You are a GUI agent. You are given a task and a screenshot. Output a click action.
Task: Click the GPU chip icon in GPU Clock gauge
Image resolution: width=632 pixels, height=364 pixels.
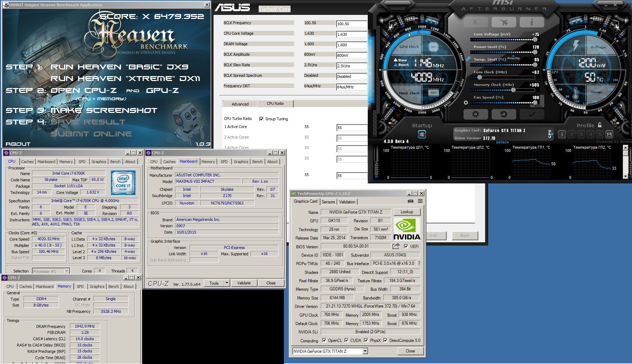coord(433,47)
